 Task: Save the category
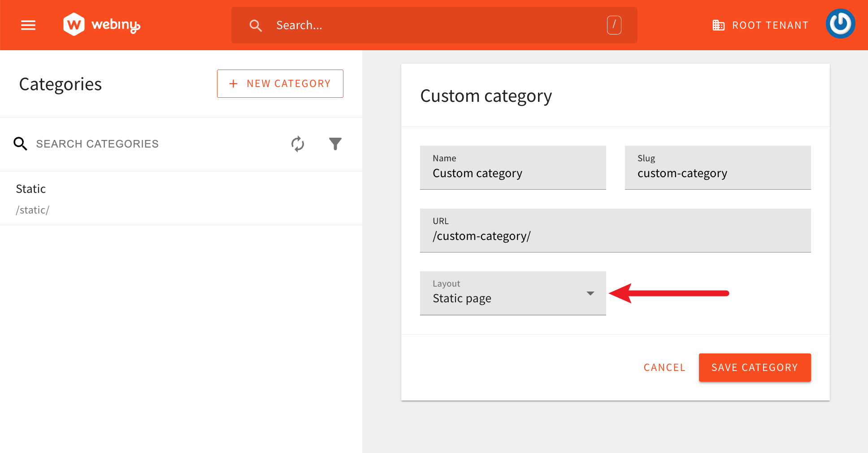point(755,367)
